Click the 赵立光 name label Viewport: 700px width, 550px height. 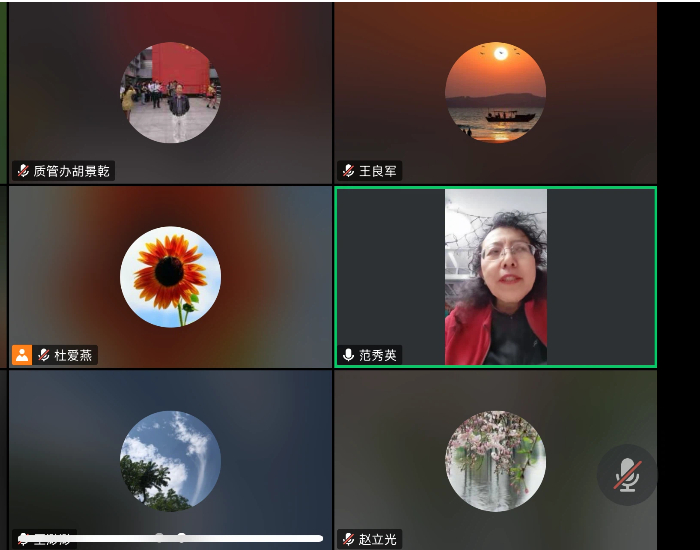pyautogui.click(x=378, y=539)
